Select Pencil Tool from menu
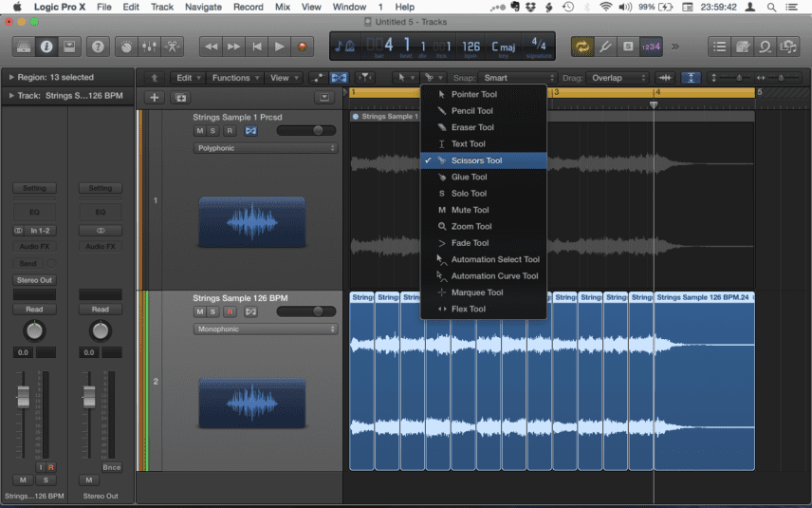Image resolution: width=812 pixels, height=508 pixels. tap(484, 111)
